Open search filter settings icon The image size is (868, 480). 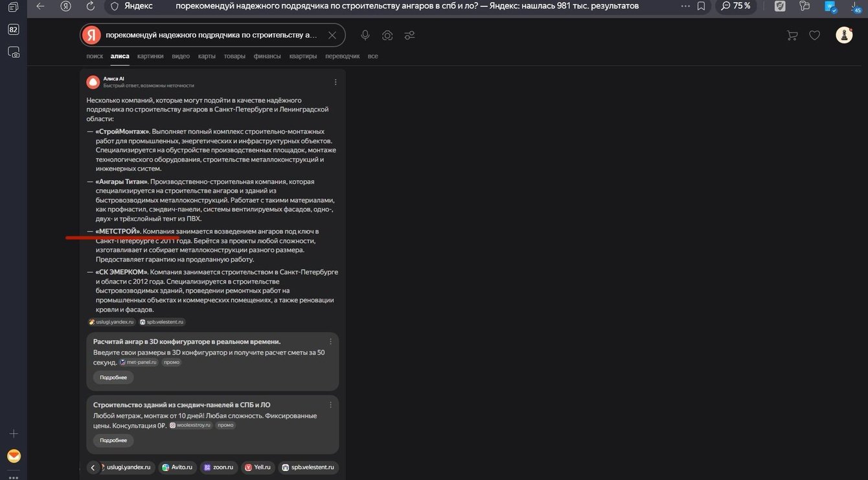click(x=409, y=35)
